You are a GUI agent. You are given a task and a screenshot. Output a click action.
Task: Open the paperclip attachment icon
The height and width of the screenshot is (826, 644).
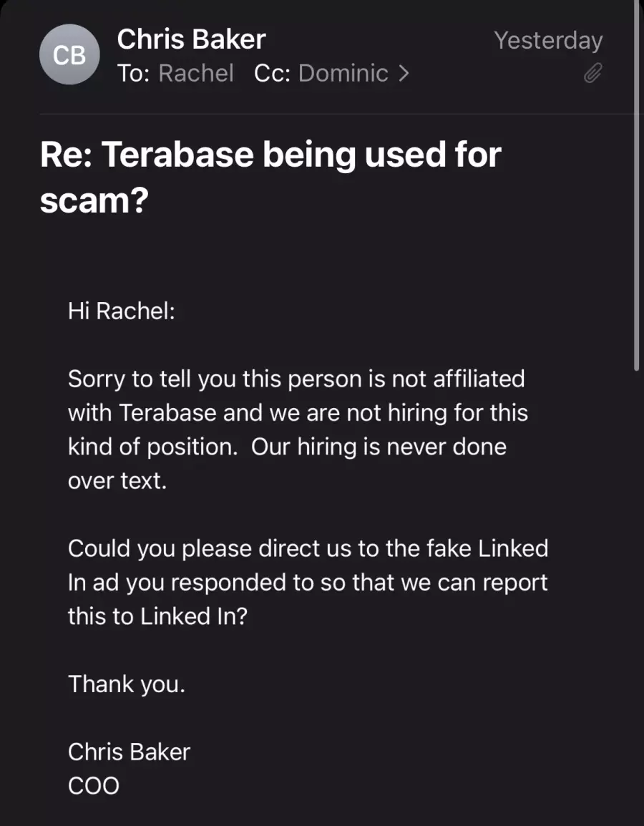click(x=593, y=73)
